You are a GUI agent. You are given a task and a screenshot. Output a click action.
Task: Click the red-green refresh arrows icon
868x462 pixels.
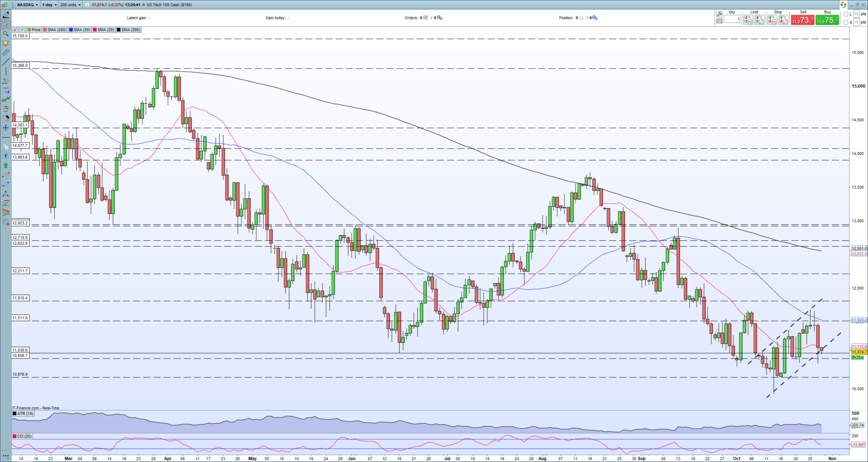(843, 5)
